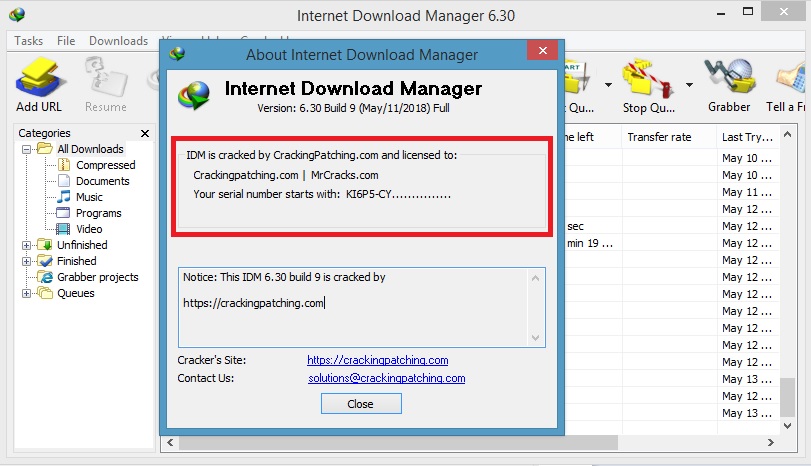This screenshot has height=466, width=811.
Task: Open the Tasks menu
Action: (28, 40)
